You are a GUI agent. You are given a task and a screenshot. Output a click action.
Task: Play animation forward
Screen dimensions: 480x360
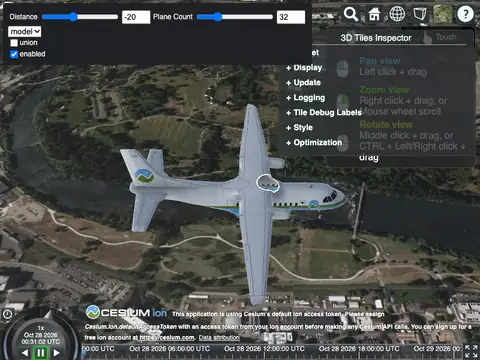tap(57, 353)
